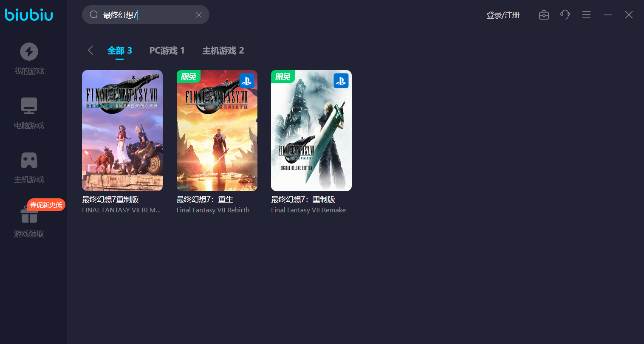Click the title 最终幻想7重制版
Viewport: 644px width, 344px height.
(x=110, y=199)
